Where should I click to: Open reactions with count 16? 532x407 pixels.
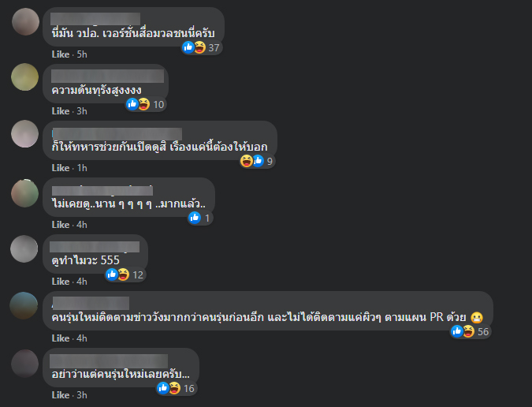177,388
